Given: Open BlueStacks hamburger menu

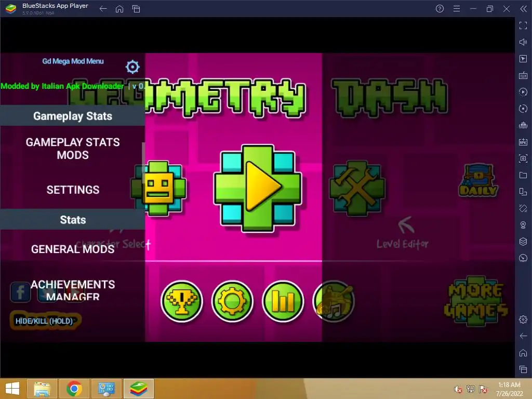Looking at the screenshot, I should click(x=457, y=9).
